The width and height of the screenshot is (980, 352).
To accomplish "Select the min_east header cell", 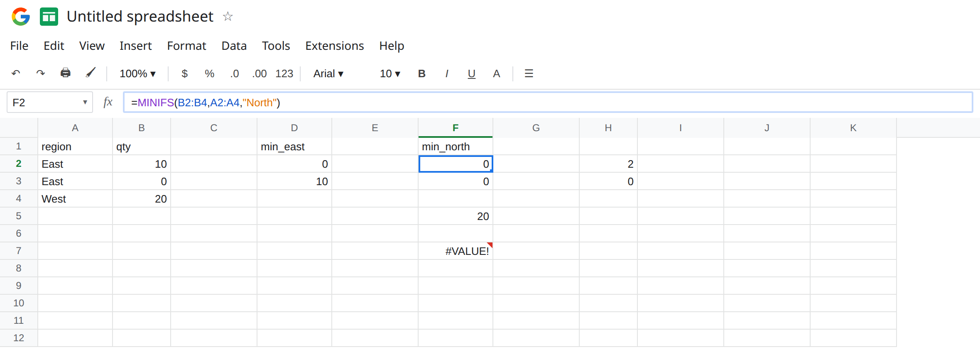I will click(294, 147).
